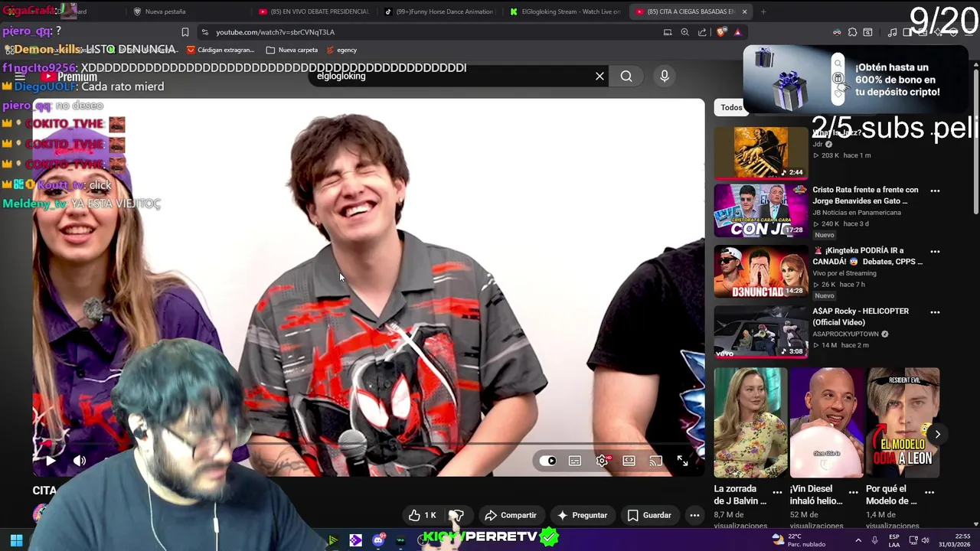Click the taskbar microphone tray icon

(875, 540)
